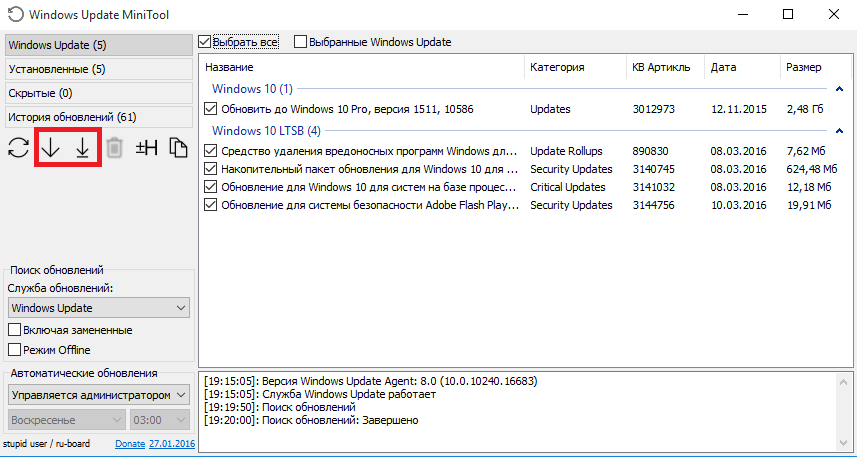Image resolution: width=857 pixels, height=457 pixels.
Task: Click the download and install icon
Action: [x=82, y=148]
